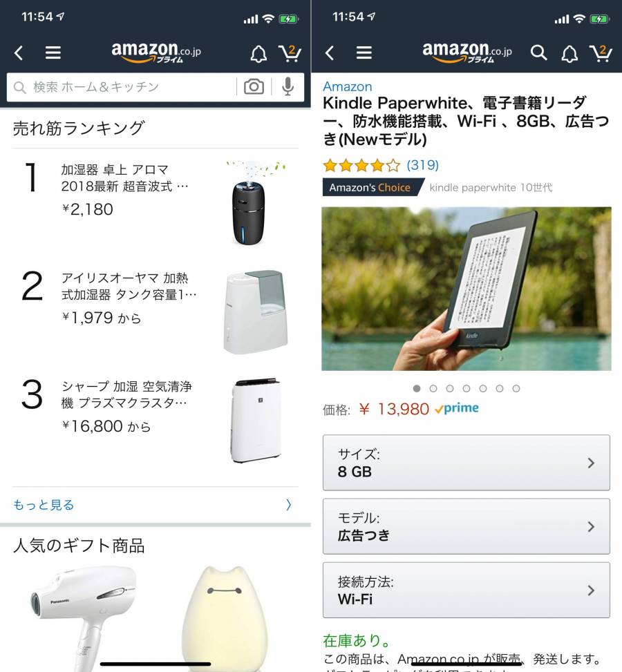Screen dimensions: 622x672
Task: Tap back arrow on Kindle product page
Action: tap(330, 53)
